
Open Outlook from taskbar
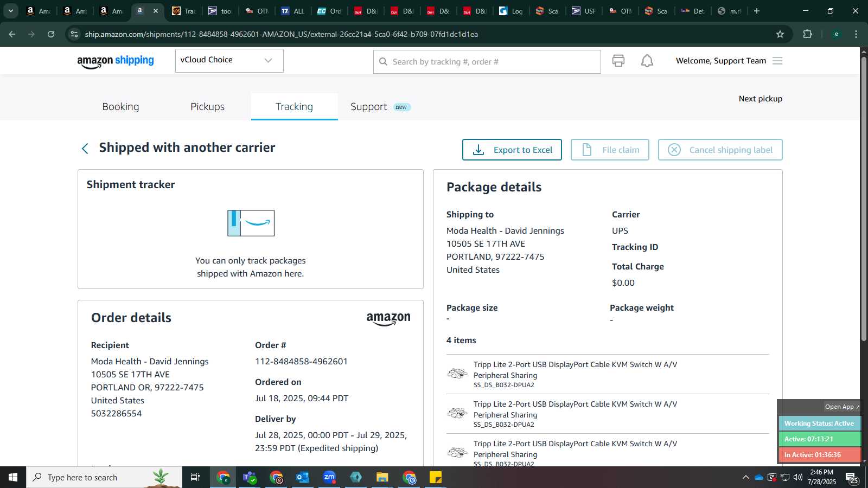coord(303,477)
